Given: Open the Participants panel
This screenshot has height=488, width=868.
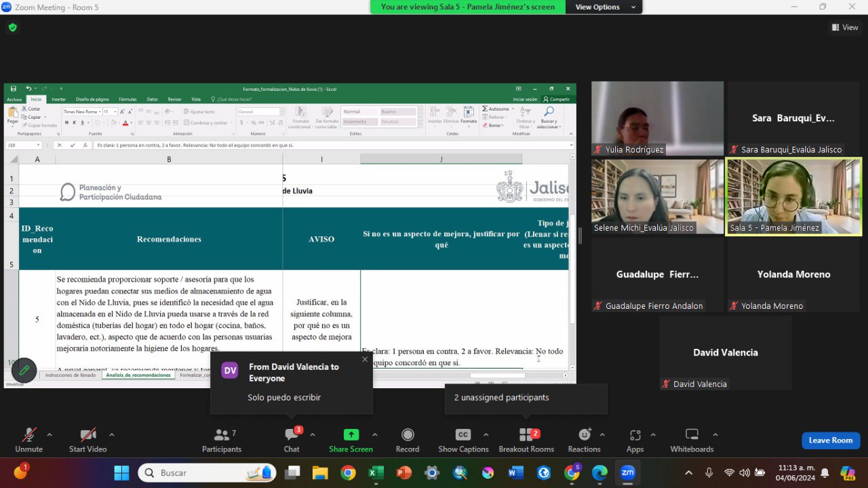Looking at the screenshot, I should 222,440.
